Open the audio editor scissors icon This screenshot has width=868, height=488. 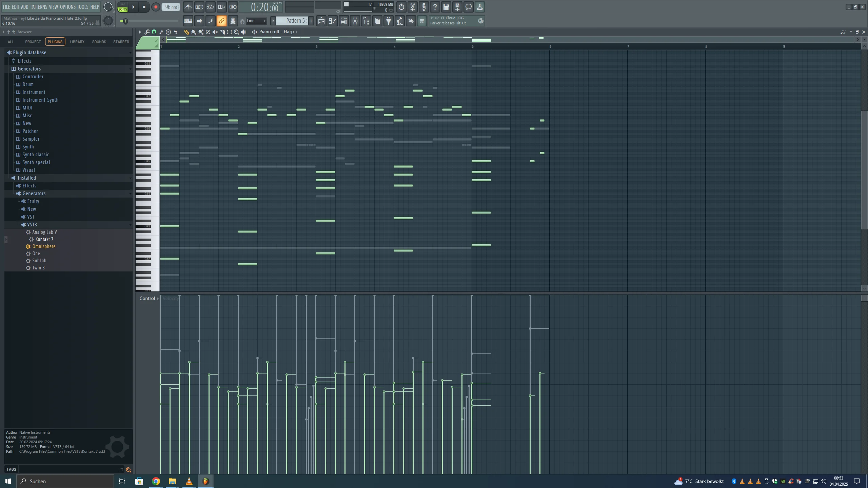(x=413, y=7)
